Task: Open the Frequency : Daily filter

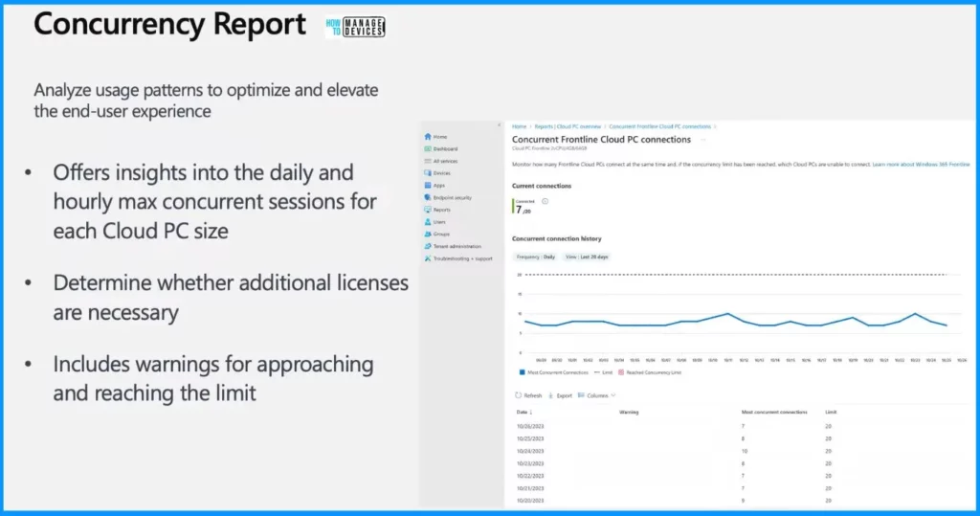Action: (x=536, y=258)
